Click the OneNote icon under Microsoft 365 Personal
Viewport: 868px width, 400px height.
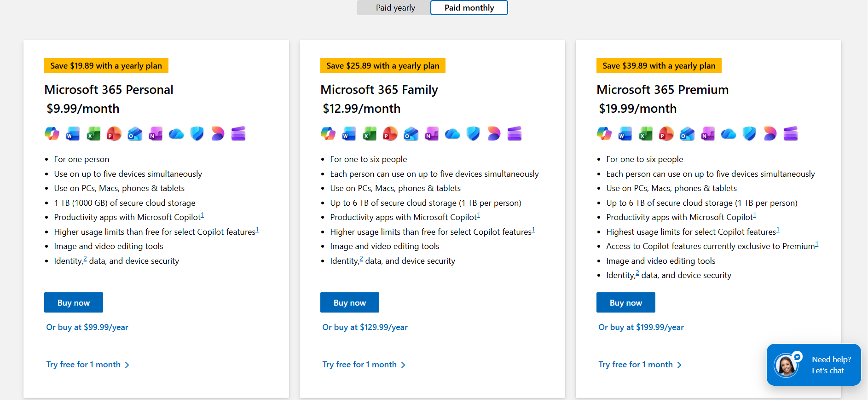[156, 134]
